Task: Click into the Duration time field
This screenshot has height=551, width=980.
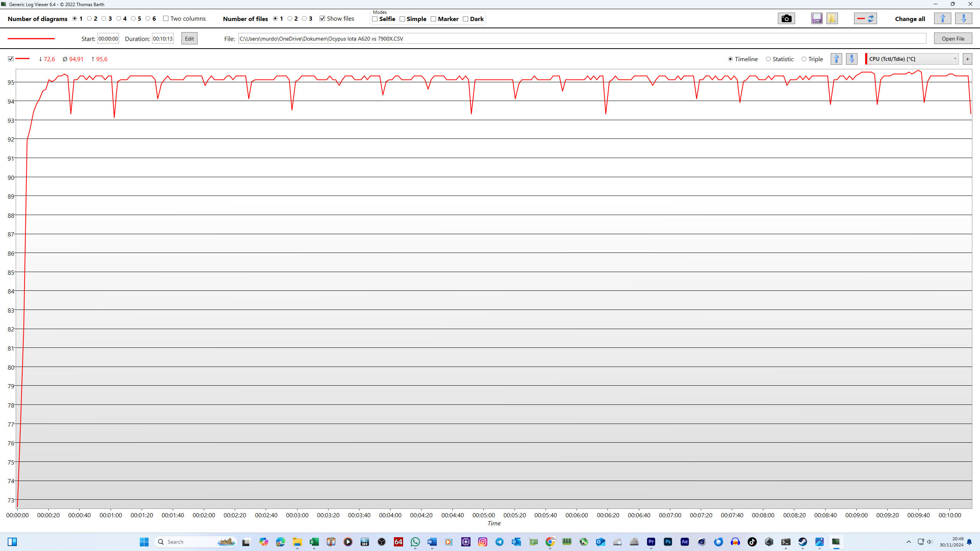Action: point(163,39)
